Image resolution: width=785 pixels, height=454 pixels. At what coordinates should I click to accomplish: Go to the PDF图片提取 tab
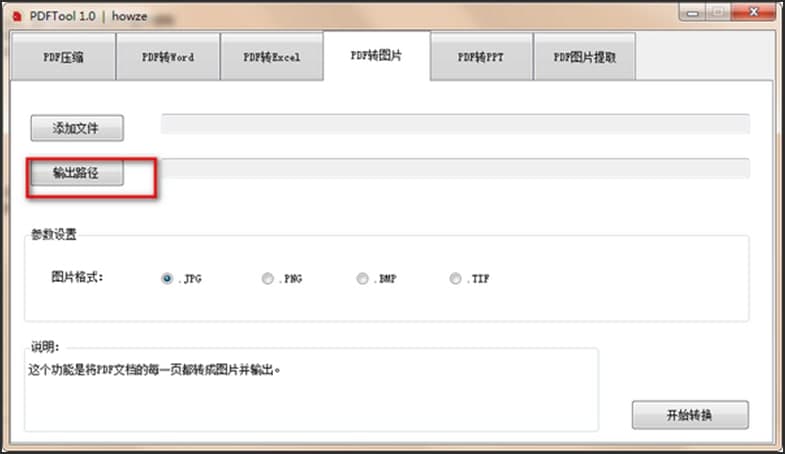584,57
